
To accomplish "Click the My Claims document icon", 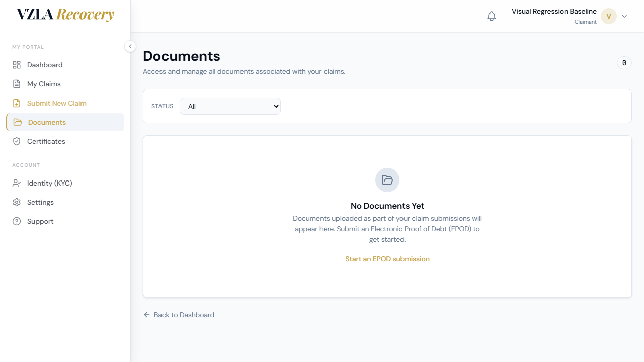I will (x=17, y=84).
